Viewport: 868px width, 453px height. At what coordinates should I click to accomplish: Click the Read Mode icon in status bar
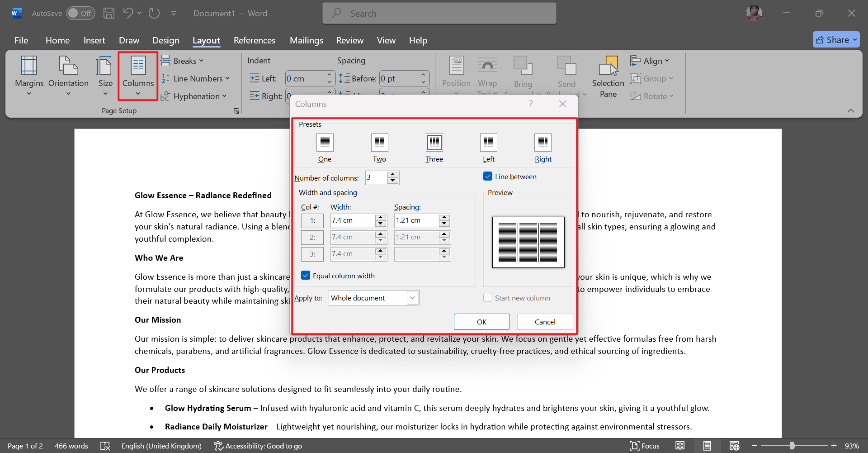(680, 446)
